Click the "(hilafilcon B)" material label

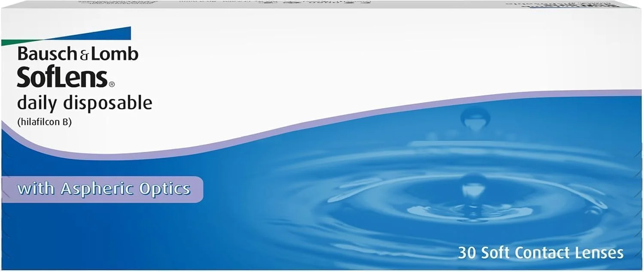point(44,122)
